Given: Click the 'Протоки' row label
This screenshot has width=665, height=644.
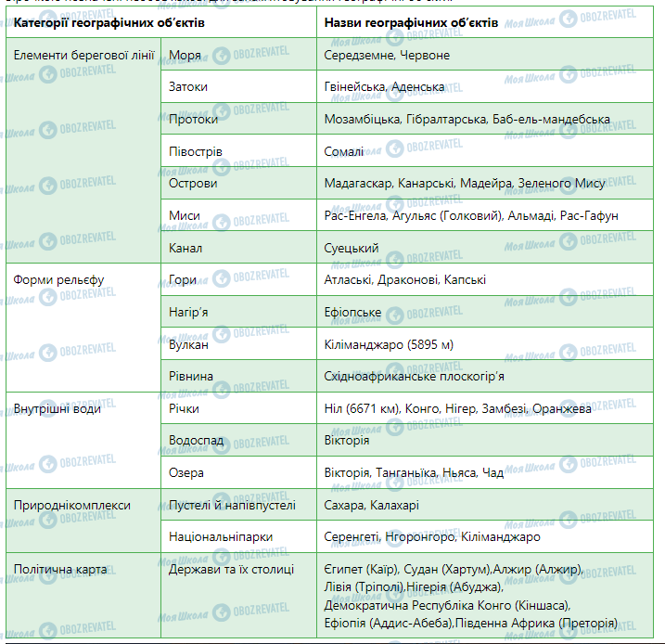Looking at the screenshot, I should point(194,119).
